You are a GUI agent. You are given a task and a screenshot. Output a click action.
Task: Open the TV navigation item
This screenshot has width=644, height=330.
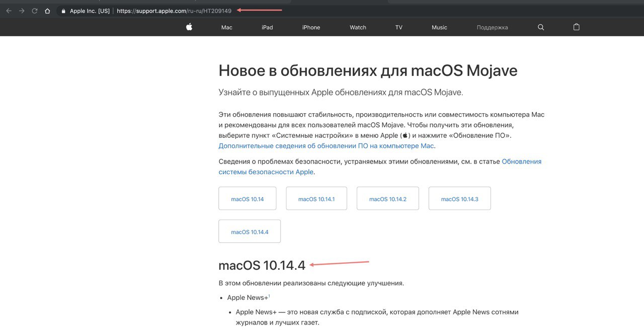coord(399,27)
